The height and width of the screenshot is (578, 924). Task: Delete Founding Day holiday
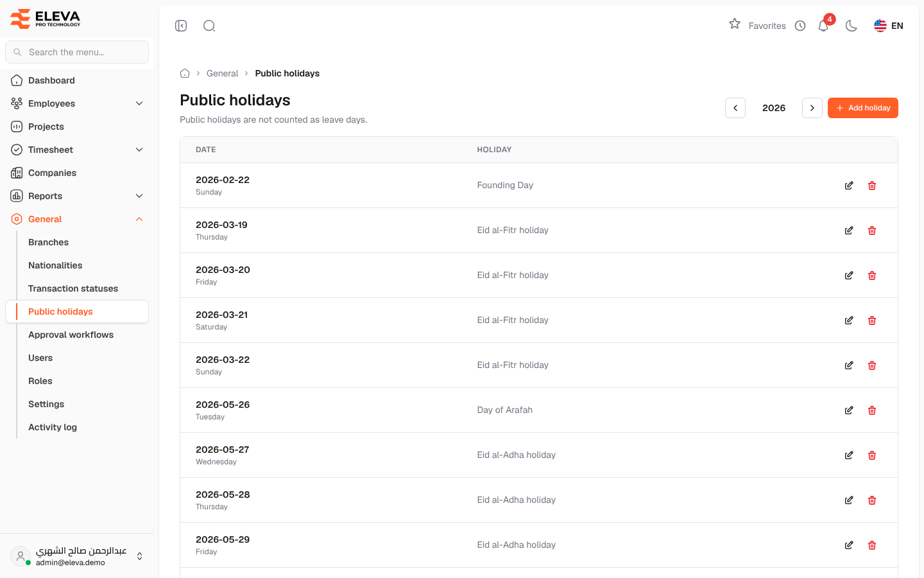872,186
